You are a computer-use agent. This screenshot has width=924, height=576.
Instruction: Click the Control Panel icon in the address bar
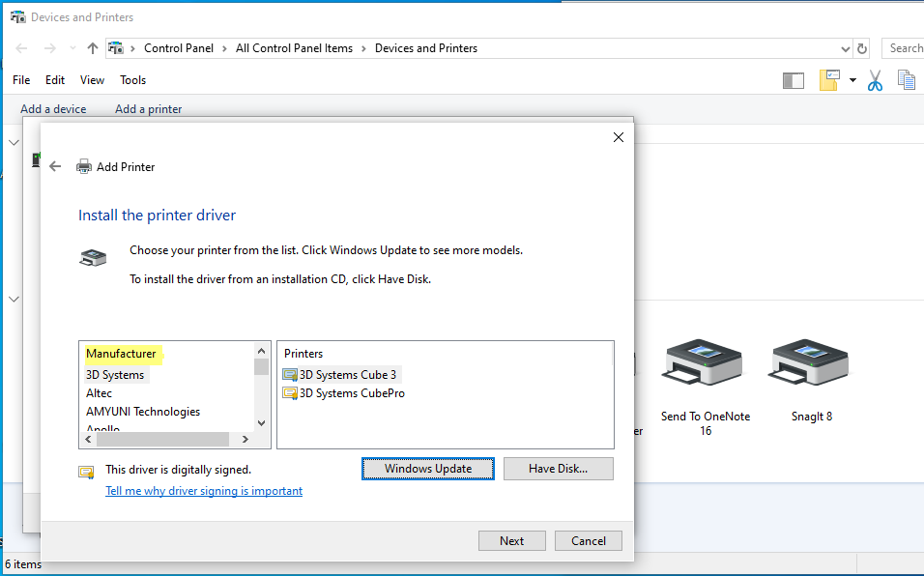pyautogui.click(x=116, y=48)
